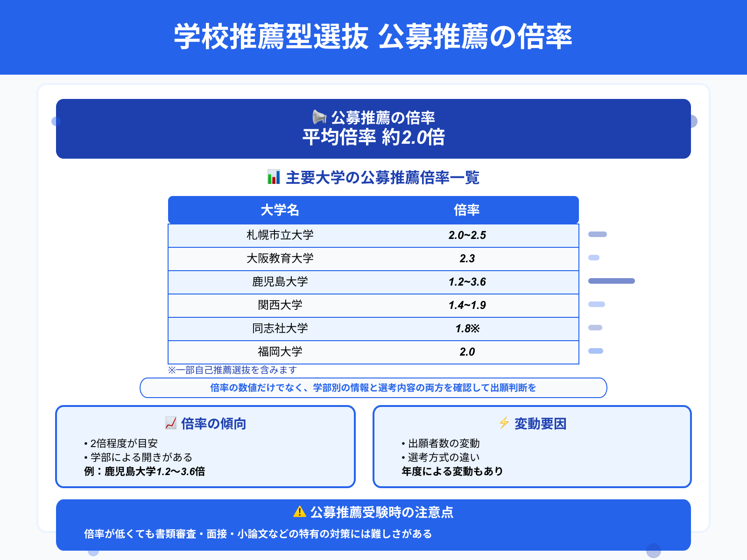747x560 pixels.
Task: Click the rounded note about 学部別の情報と選考内容
Action: 373,388
